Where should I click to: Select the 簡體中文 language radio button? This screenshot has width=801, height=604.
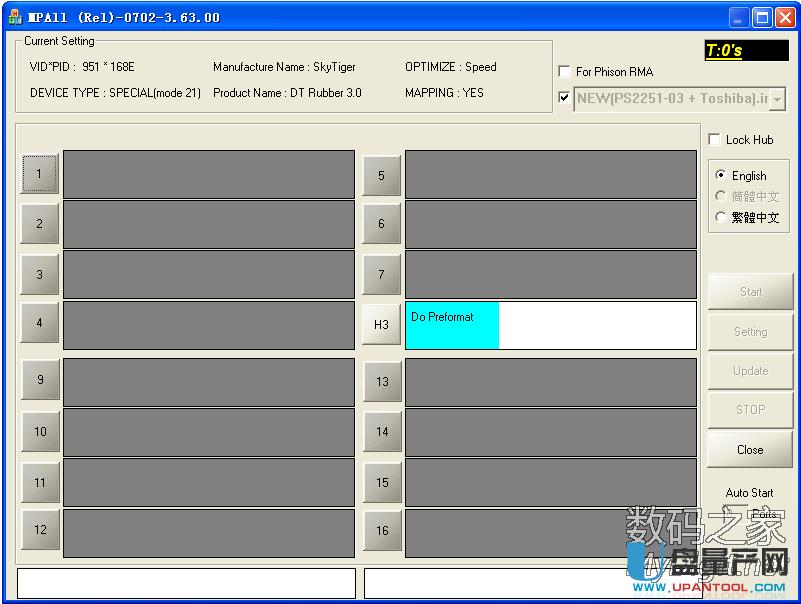click(x=721, y=196)
